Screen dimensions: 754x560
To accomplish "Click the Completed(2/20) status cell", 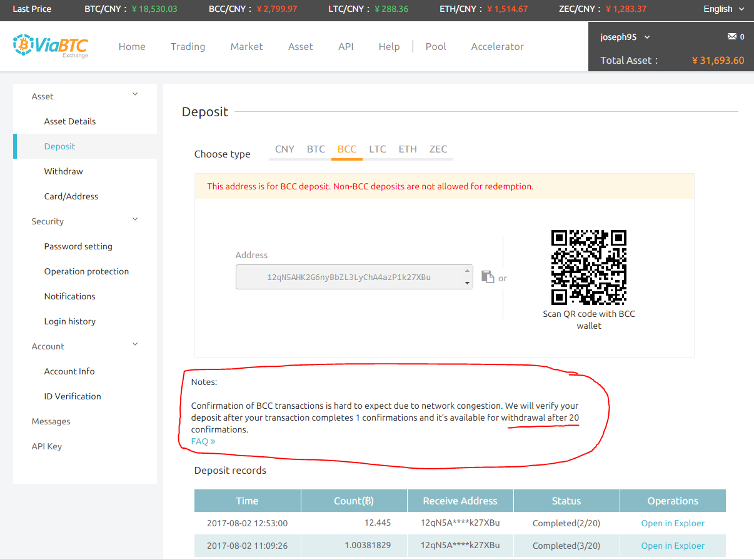I will tap(566, 523).
